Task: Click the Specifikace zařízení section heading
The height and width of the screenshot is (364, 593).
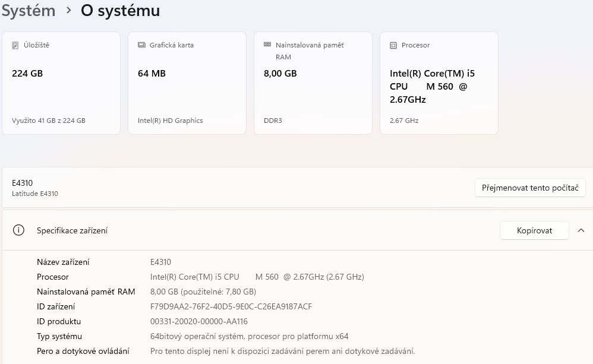Action: point(72,230)
